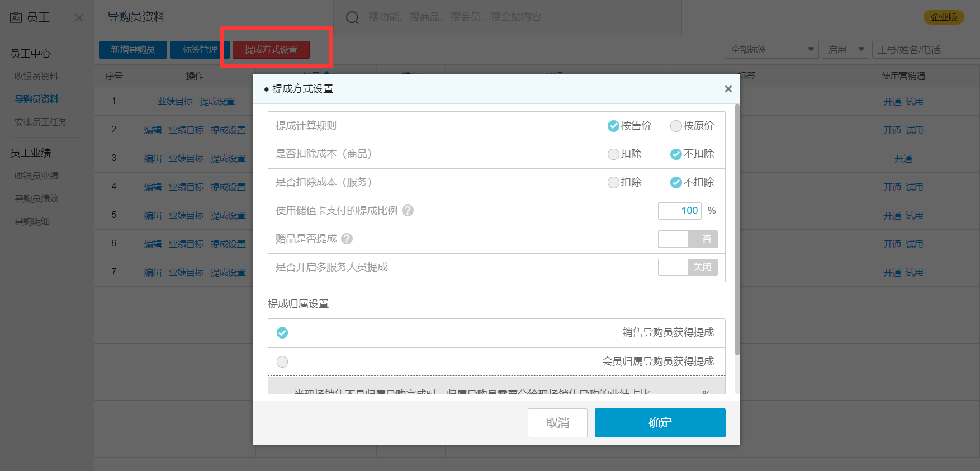
Task: Toggle the 赠品是否提成 switch
Action: click(688, 239)
